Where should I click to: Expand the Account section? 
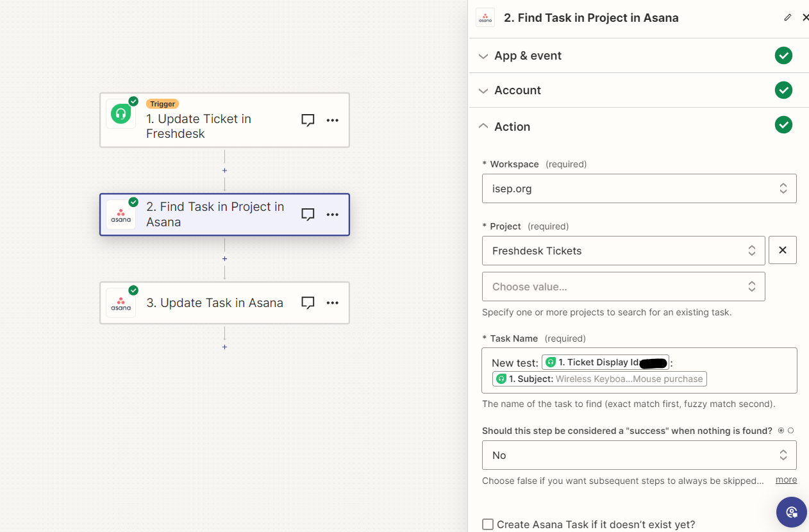[x=483, y=90]
